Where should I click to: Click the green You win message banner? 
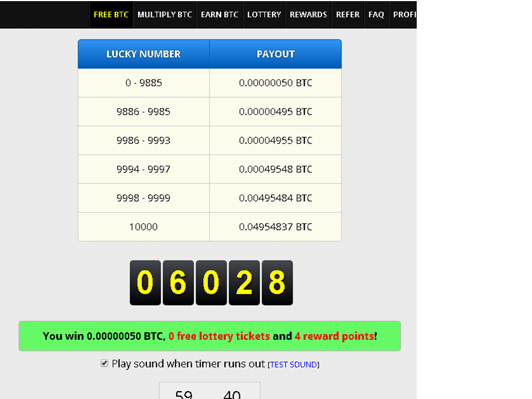coord(209,336)
